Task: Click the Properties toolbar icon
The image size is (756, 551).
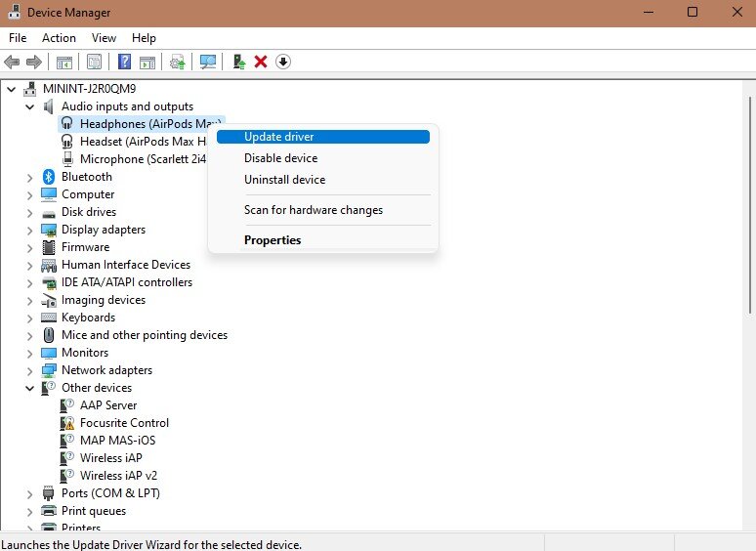Action: [95, 62]
